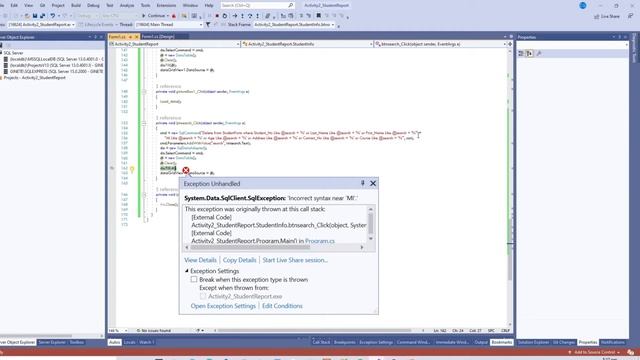Click the Restart debugging circular arrow icon

tap(225, 16)
